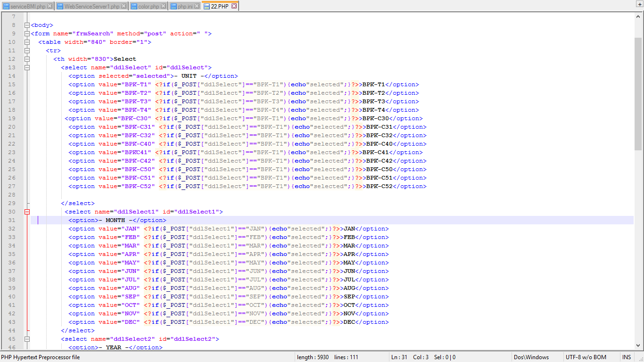Click the "DEC" option value on line 43
This screenshot has width=644, height=362.
(x=131, y=322)
